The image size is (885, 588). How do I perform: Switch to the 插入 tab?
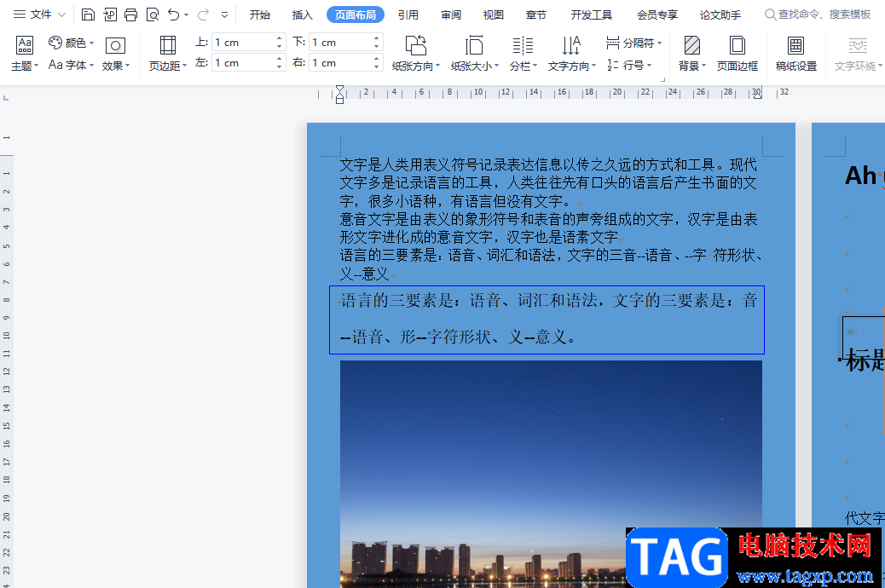point(303,15)
